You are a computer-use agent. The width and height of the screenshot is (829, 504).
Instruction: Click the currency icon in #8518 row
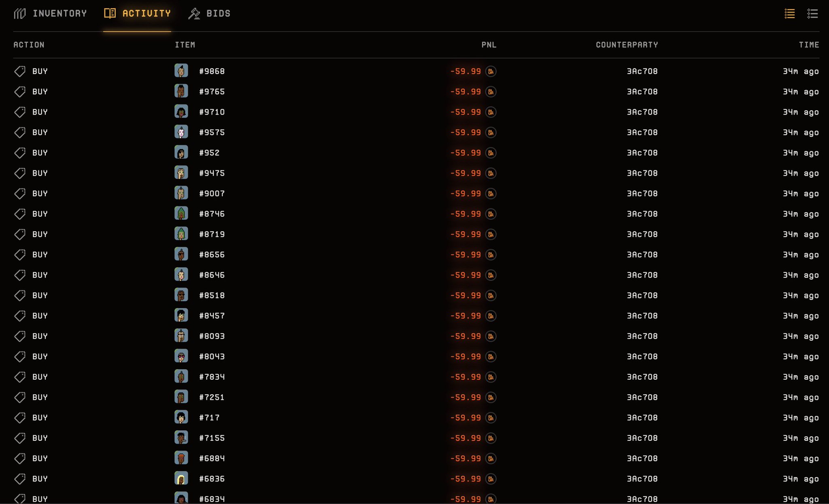pyautogui.click(x=491, y=295)
